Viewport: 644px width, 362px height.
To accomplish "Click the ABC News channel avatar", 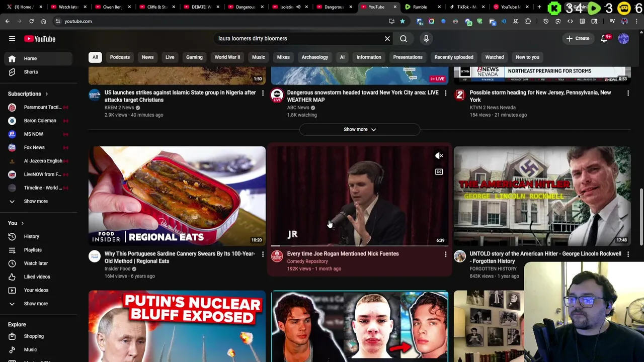I will tap(277, 96).
